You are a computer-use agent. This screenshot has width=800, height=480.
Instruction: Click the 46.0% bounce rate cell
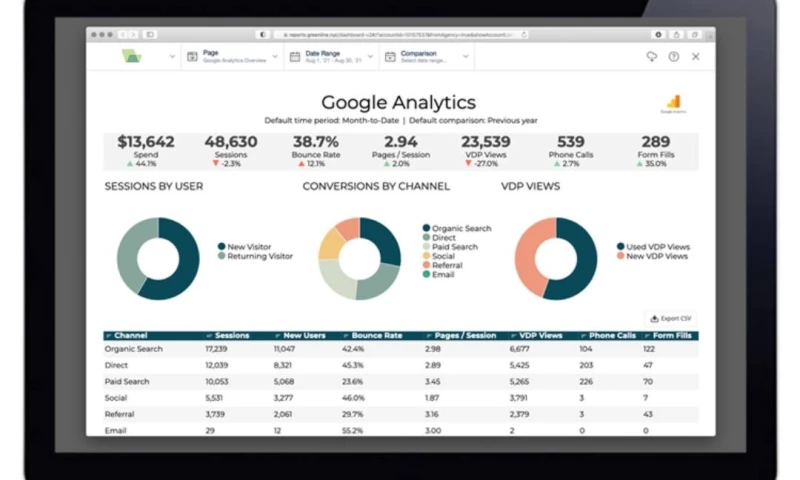click(353, 398)
